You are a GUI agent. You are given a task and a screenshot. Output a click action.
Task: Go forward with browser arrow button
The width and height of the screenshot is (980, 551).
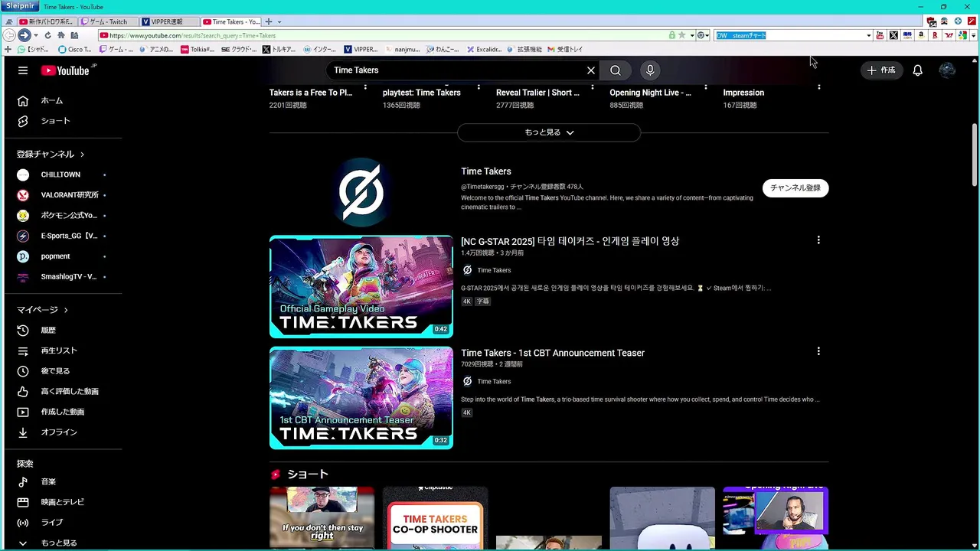pyautogui.click(x=24, y=35)
